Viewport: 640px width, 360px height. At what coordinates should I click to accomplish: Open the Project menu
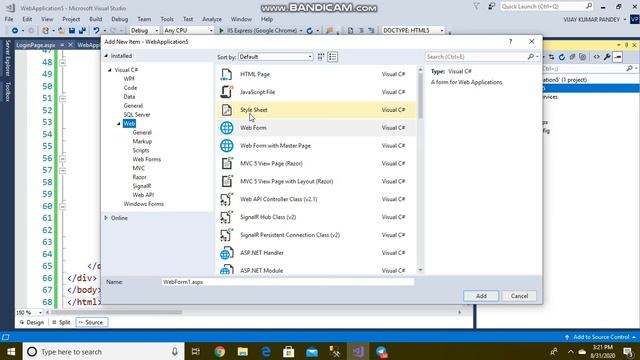71,19
